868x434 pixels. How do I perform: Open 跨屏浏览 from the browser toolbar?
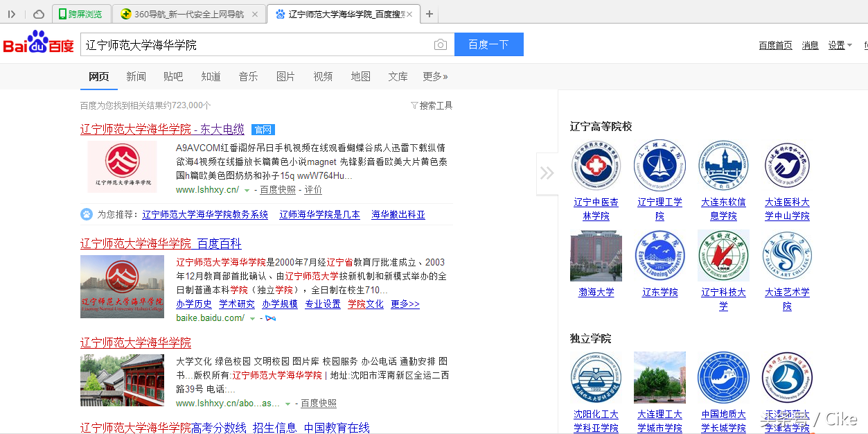click(x=82, y=14)
